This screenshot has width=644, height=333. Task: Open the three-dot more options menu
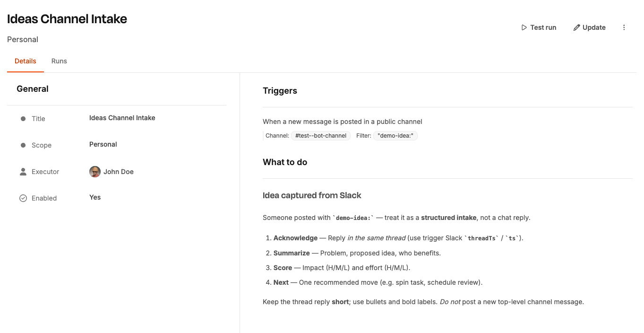click(624, 27)
